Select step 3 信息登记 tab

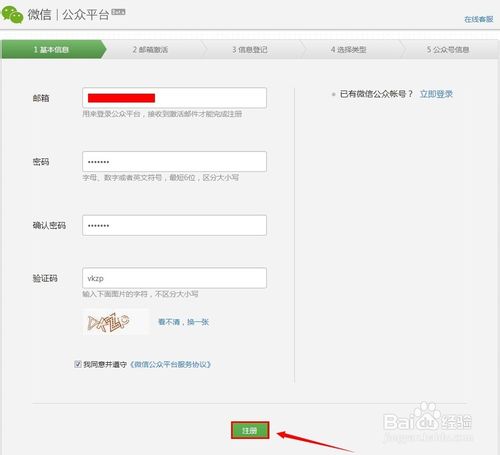click(x=250, y=50)
